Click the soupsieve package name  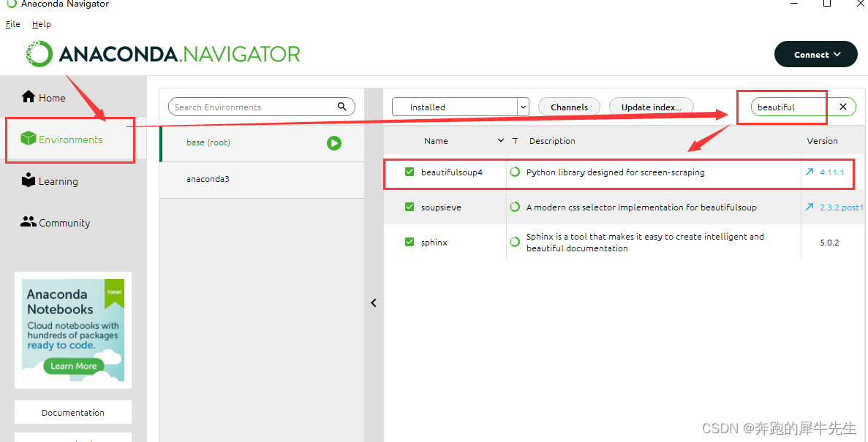point(441,207)
